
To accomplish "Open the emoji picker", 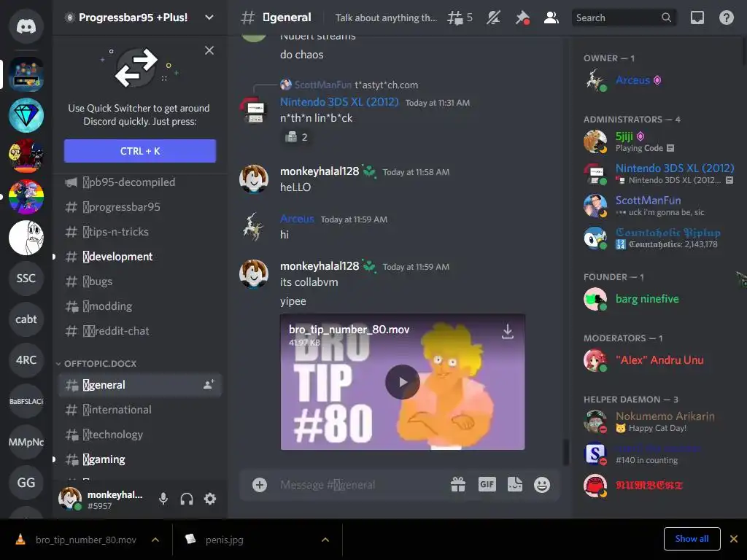I will [542, 485].
